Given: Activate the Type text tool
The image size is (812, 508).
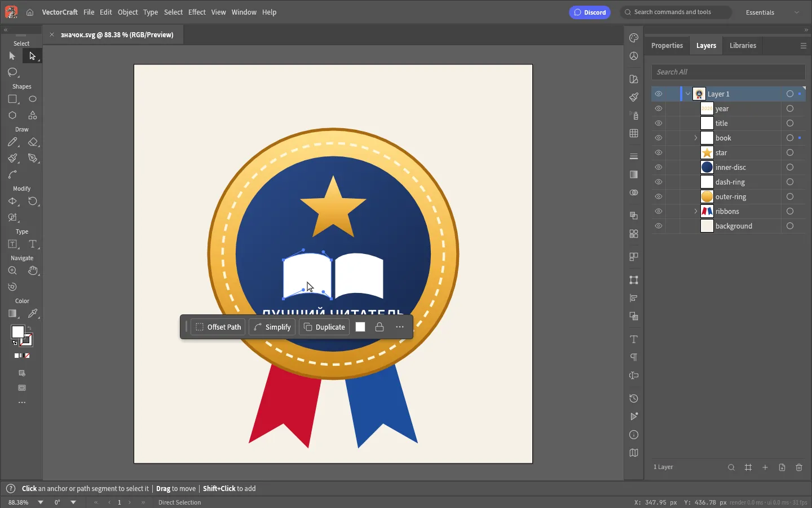Looking at the screenshot, I should tap(33, 244).
